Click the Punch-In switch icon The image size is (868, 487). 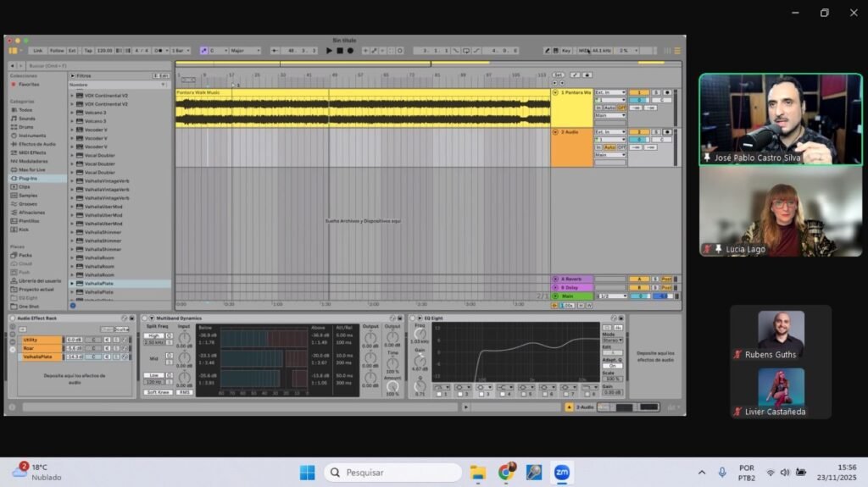[x=456, y=51]
